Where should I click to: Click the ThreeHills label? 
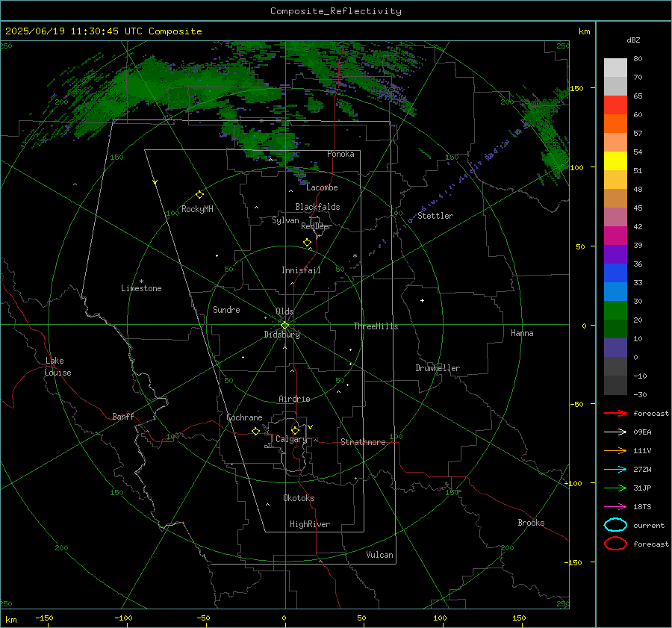[x=376, y=326]
